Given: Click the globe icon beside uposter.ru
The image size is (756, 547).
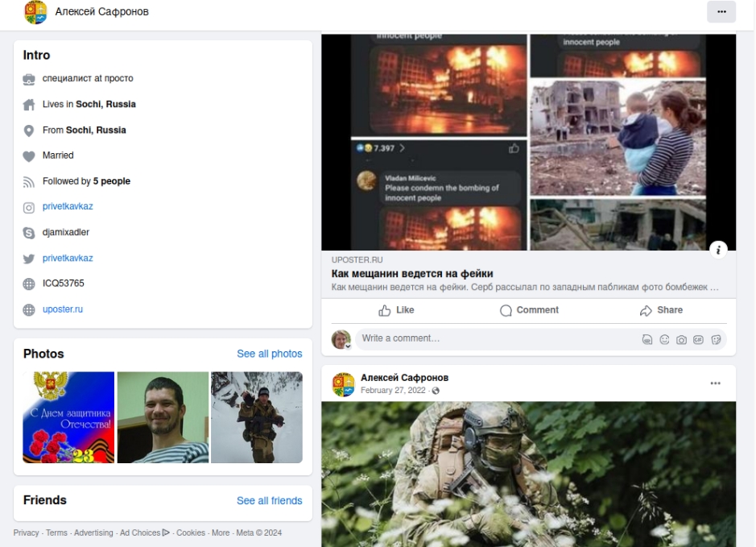Looking at the screenshot, I should 29,309.
